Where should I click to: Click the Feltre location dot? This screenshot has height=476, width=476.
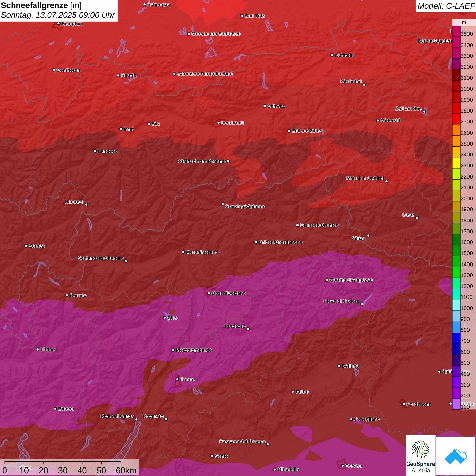point(293,392)
